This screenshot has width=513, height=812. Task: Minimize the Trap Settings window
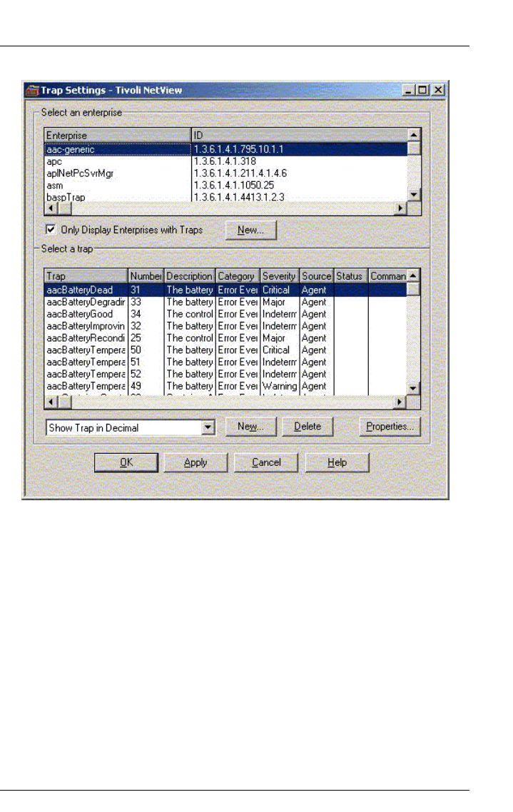(409, 90)
